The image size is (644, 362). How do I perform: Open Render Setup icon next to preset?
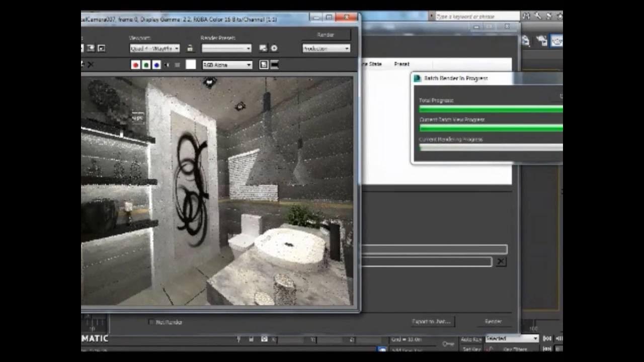pyautogui.click(x=263, y=48)
